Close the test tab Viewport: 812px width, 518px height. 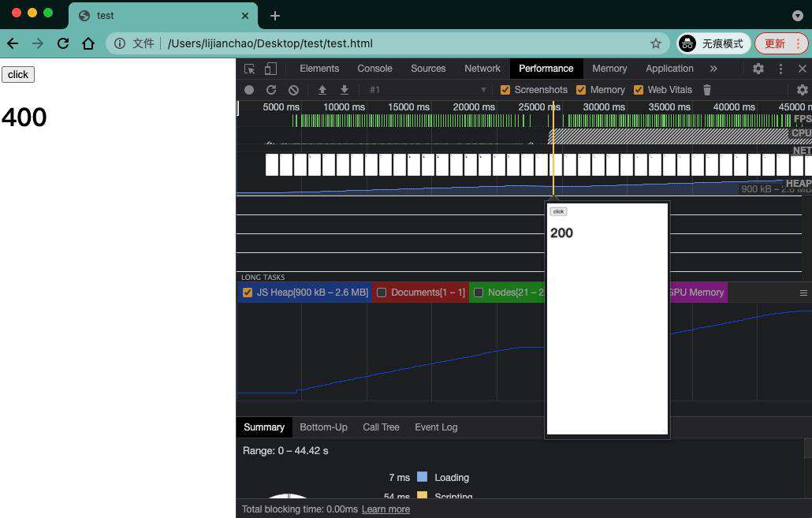click(245, 16)
